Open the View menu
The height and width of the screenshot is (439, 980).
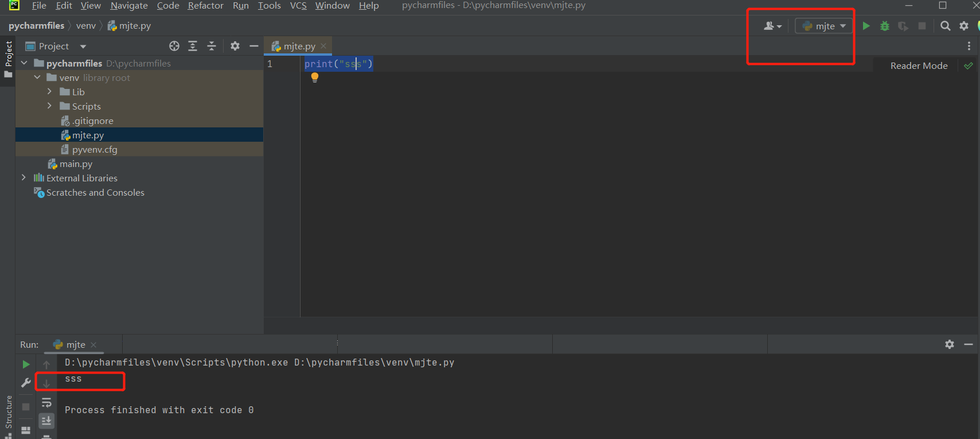click(x=91, y=6)
